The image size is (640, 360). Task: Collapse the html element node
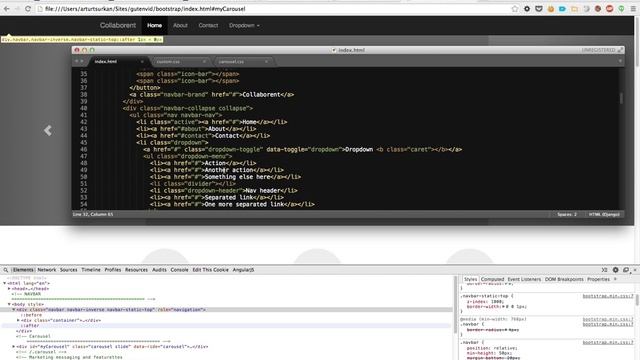(4, 283)
